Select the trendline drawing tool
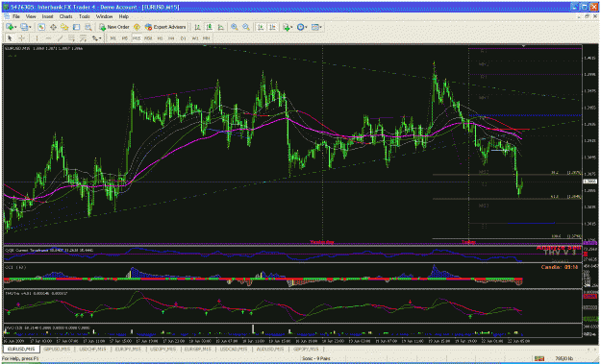Viewport: 601px width, 364px height. tap(60, 38)
